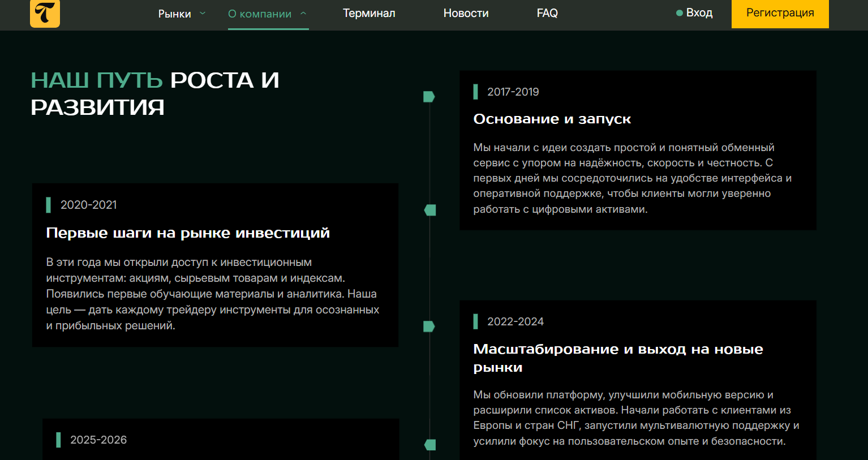Click the Вход login link
The height and width of the screenshot is (460, 868).
pos(699,13)
